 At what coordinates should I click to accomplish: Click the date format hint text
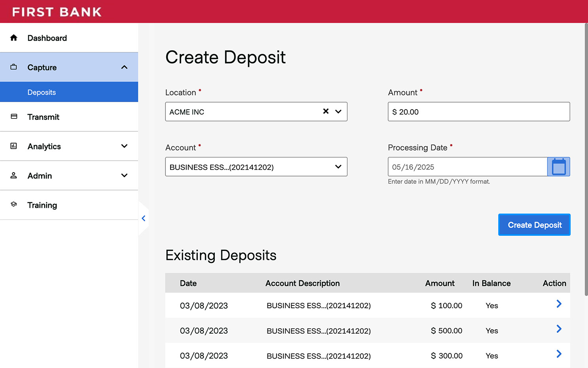click(439, 182)
